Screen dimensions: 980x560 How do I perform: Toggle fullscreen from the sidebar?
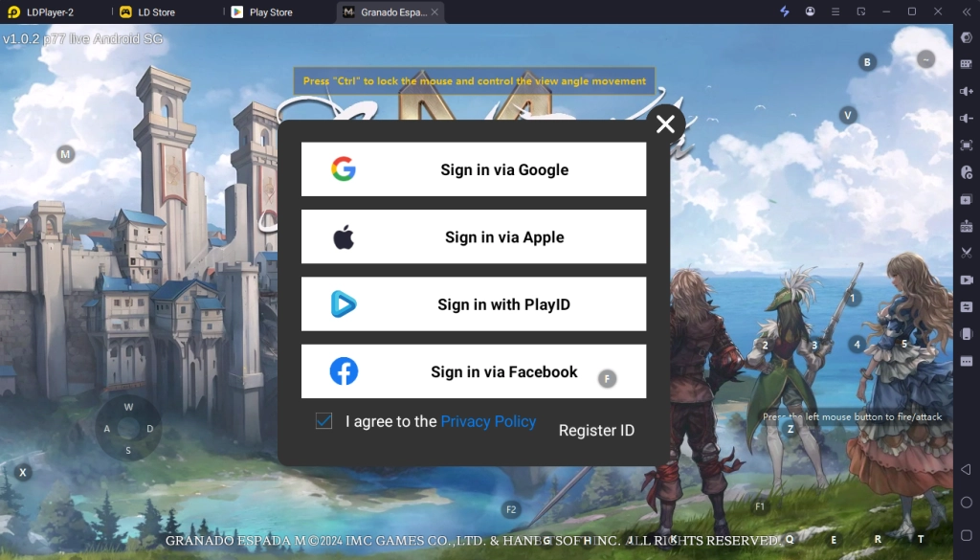click(x=967, y=145)
